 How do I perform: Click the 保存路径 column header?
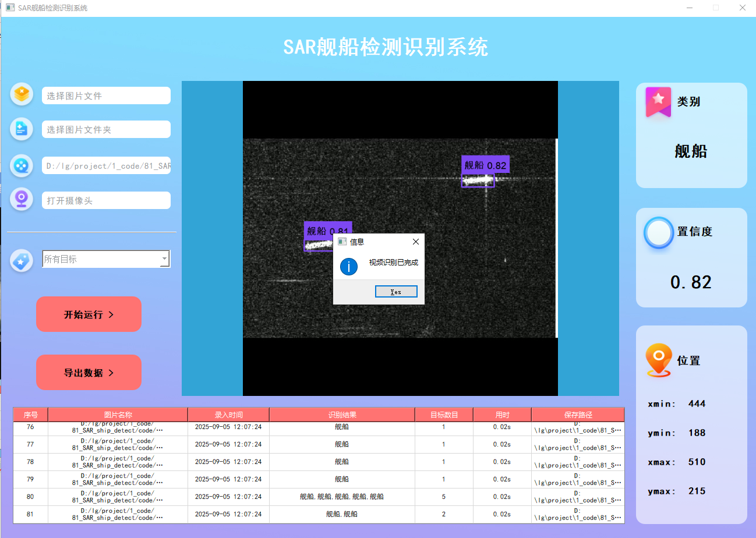578,415
